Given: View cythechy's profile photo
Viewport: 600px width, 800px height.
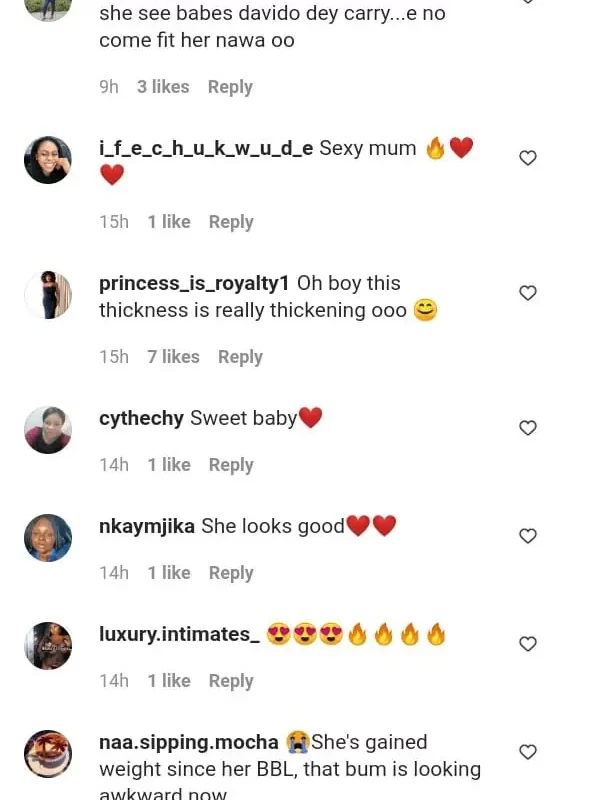Looking at the screenshot, I should 48,430.
